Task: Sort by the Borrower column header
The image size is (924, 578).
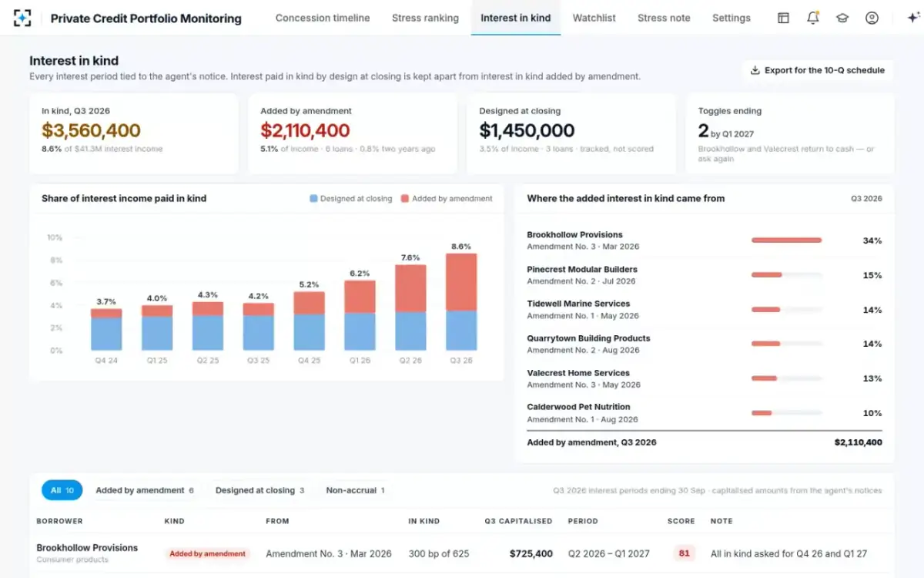Action: [x=59, y=521]
